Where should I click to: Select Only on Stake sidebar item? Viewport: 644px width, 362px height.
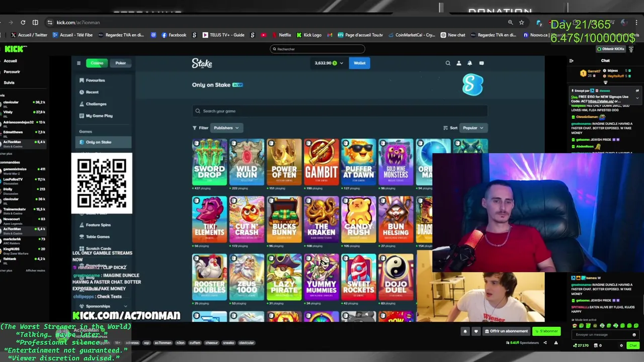click(103, 142)
